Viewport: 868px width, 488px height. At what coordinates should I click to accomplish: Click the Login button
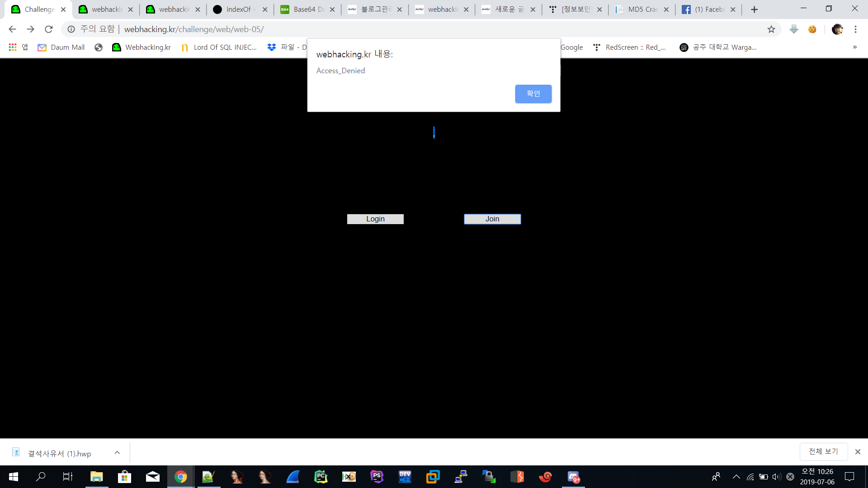375,219
